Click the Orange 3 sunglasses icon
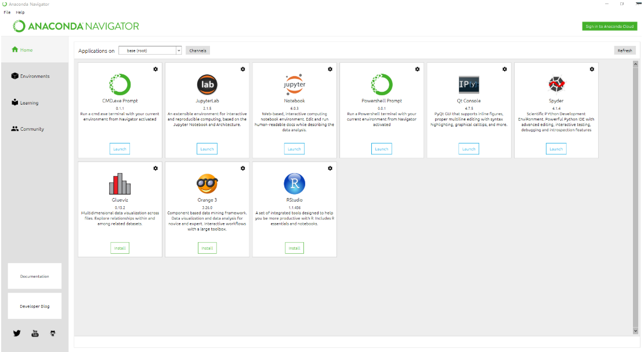 click(x=207, y=184)
